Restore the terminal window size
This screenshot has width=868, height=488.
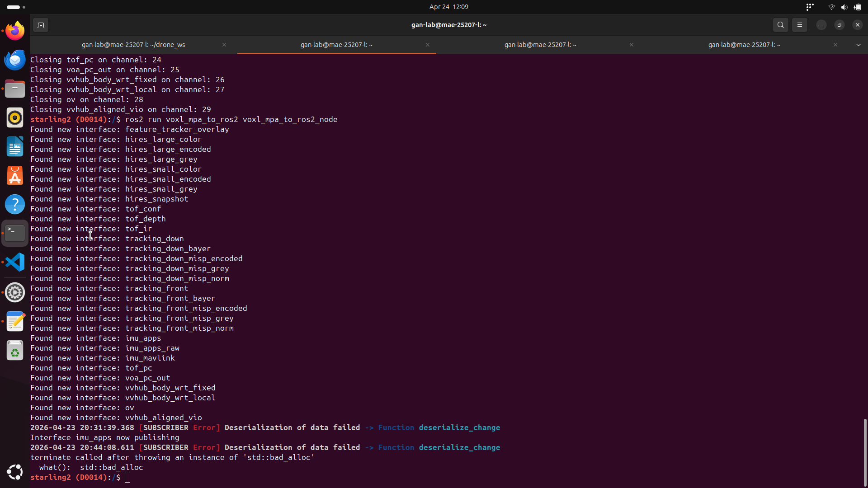coord(840,25)
